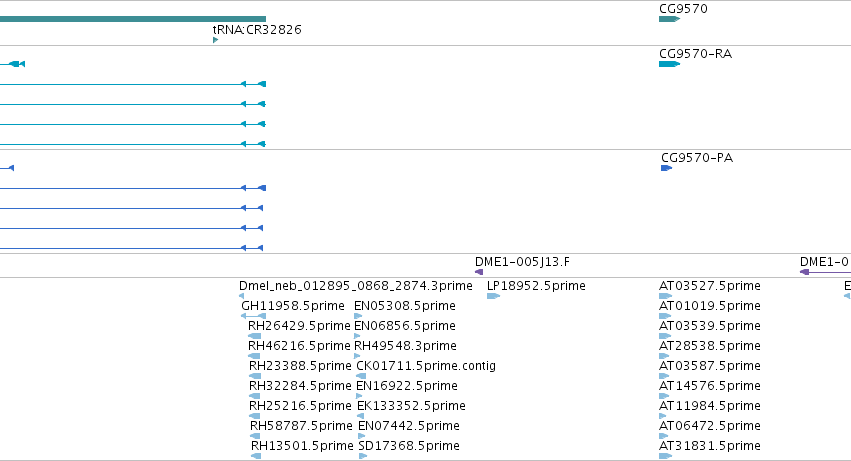Select the RH32284.5prime label
Screen dimensions: 851x461
coord(300,386)
